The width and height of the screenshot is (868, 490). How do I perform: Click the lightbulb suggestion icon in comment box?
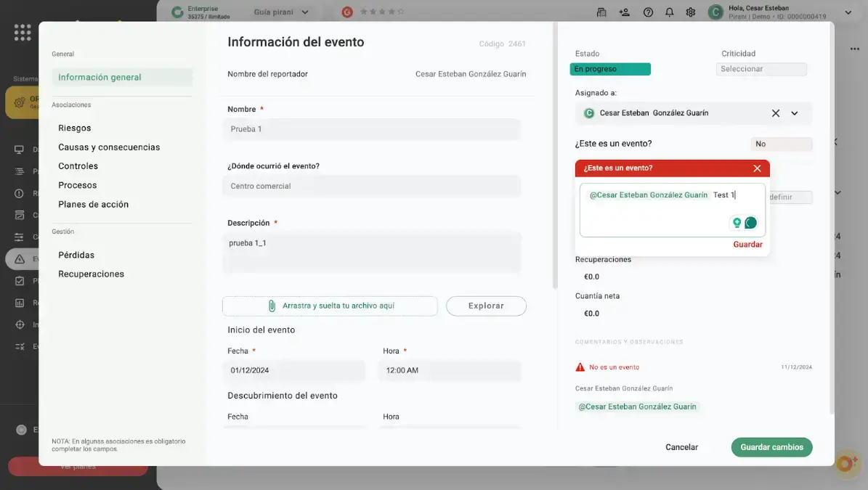[x=737, y=223]
